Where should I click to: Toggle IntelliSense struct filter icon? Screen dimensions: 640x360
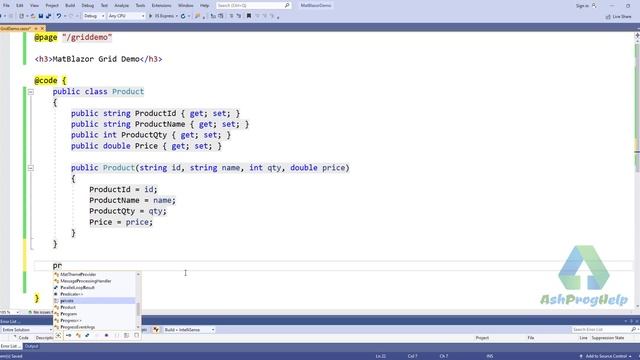point(87,336)
